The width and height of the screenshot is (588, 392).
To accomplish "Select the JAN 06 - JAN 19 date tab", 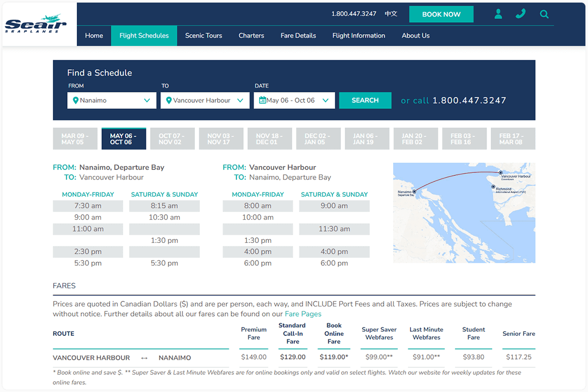I will 367,139.
